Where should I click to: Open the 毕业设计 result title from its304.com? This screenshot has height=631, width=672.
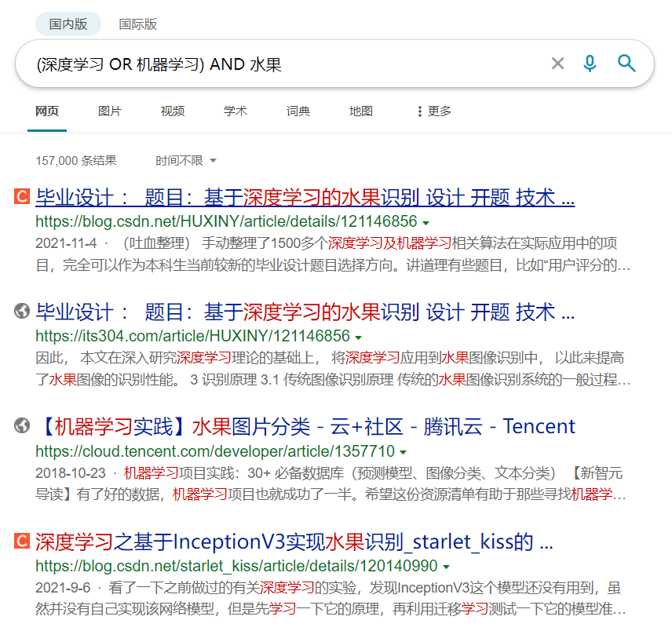(x=305, y=312)
